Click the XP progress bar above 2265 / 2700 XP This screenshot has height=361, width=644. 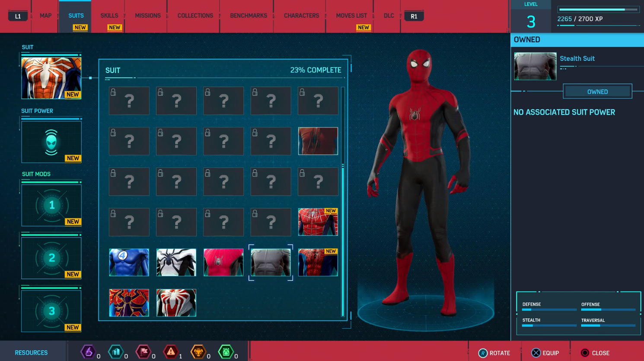(598, 9)
